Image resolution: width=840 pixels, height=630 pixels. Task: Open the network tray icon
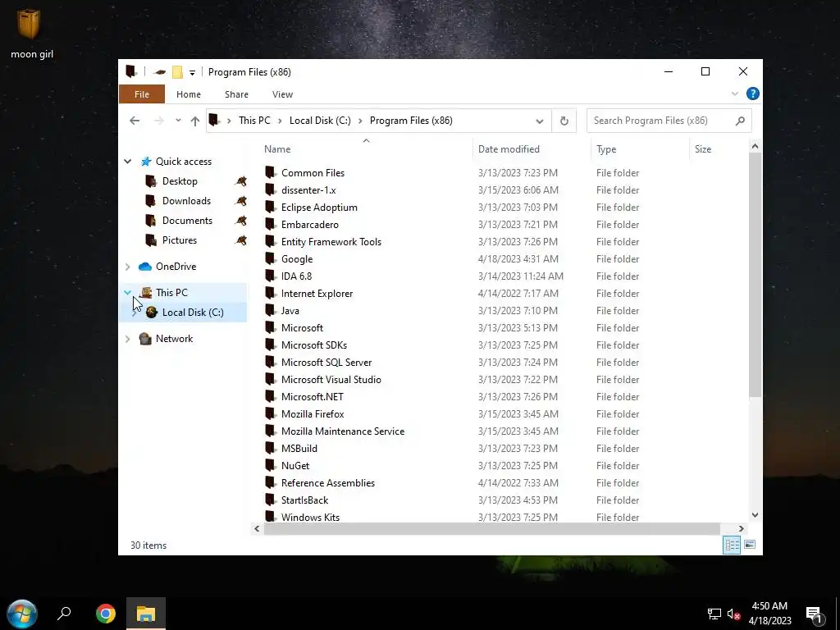pos(714,614)
